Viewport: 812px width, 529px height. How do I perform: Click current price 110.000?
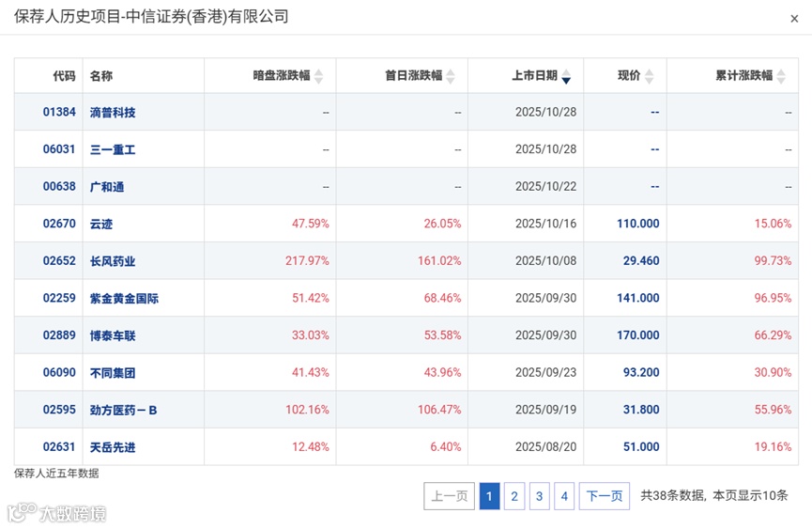638,224
